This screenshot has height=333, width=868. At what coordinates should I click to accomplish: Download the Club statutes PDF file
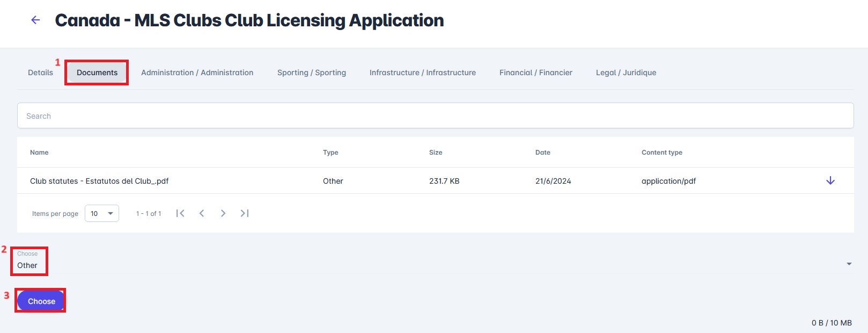(x=830, y=180)
